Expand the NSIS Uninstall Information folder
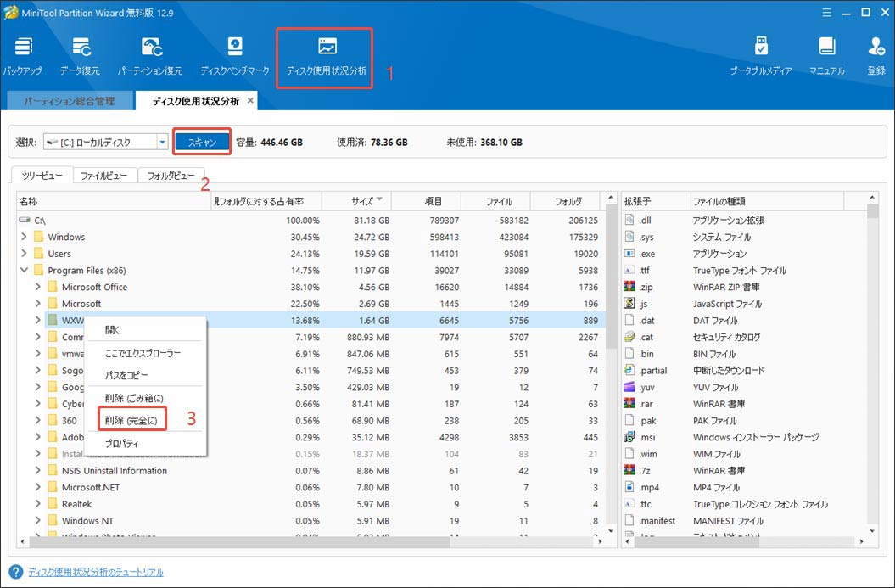Screen dimensions: 895x588 [x=37, y=470]
